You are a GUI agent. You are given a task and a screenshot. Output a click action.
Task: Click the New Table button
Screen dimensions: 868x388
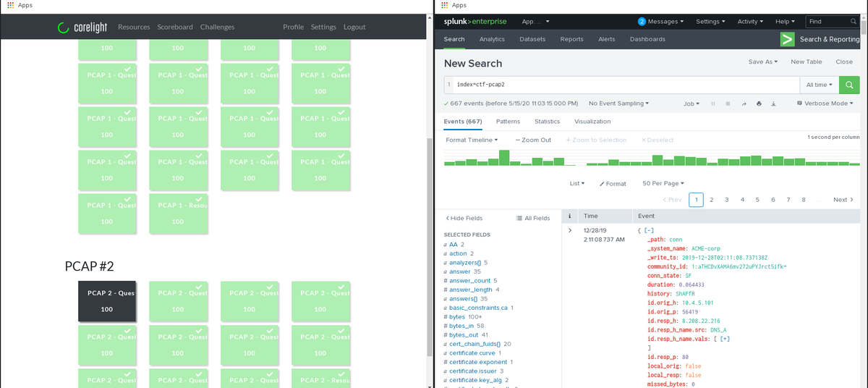tap(807, 62)
